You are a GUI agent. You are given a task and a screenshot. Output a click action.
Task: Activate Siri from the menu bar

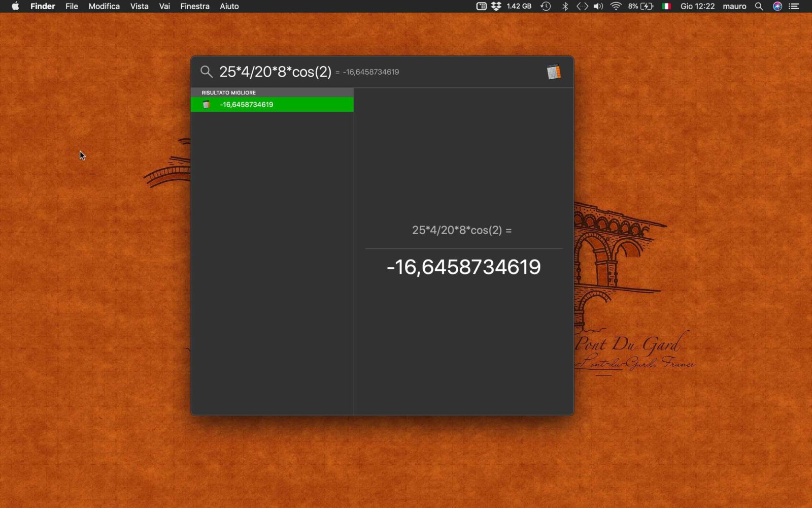[x=777, y=6]
